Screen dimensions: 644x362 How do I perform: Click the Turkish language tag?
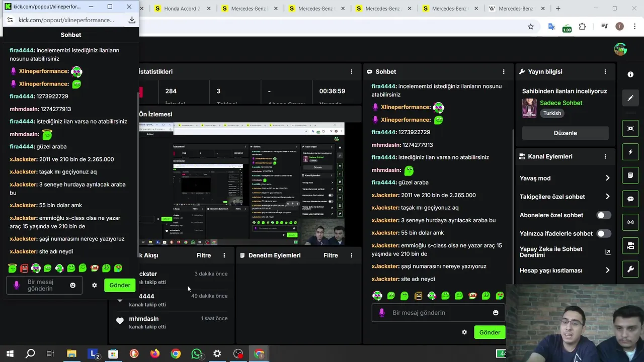point(552,114)
